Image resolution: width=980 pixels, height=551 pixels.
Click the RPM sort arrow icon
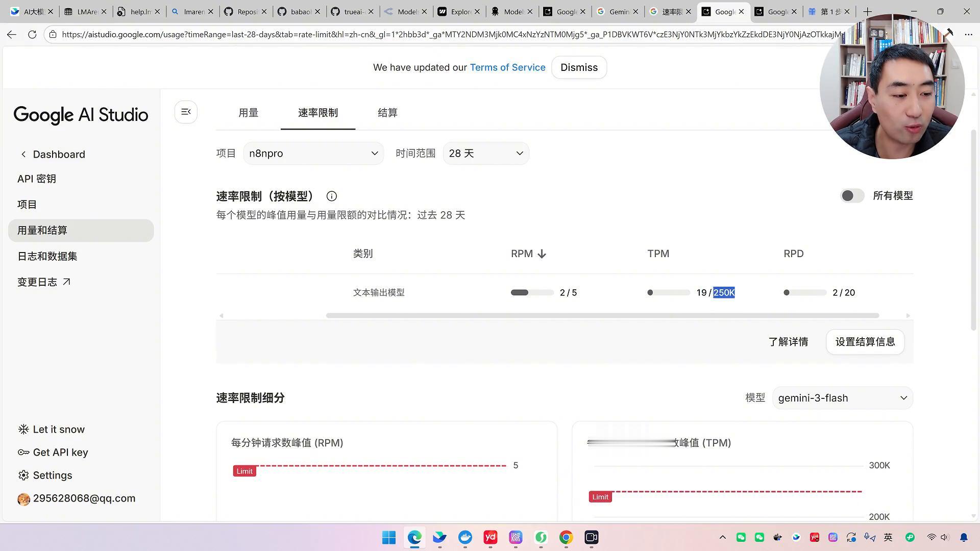pyautogui.click(x=542, y=254)
